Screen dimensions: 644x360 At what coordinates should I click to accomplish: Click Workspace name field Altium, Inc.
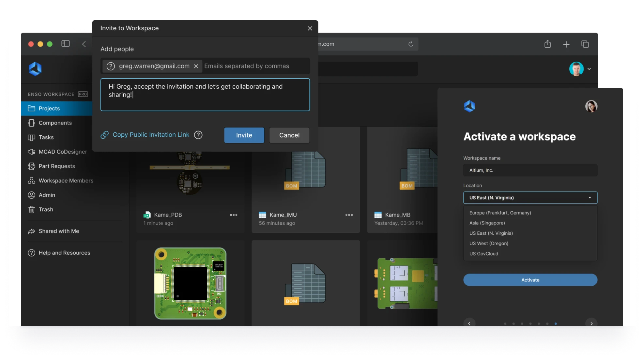pyautogui.click(x=530, y=170)
